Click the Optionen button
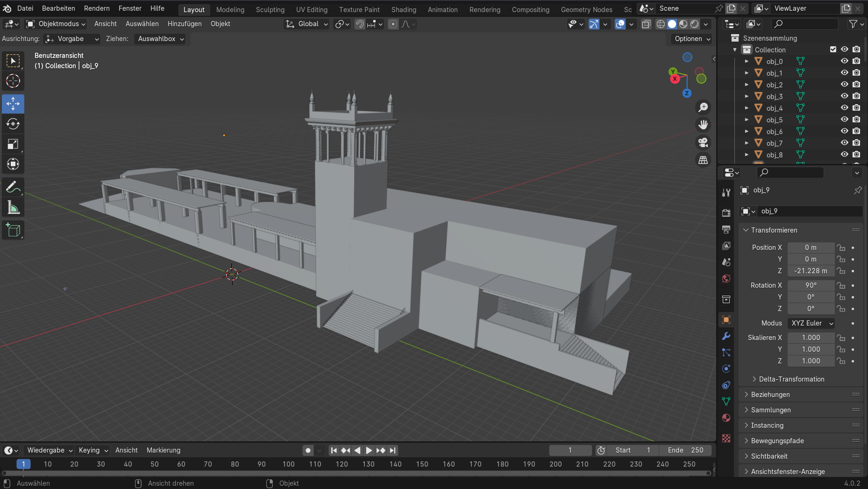Screen dimensions: 868x489 coord(691,39)
